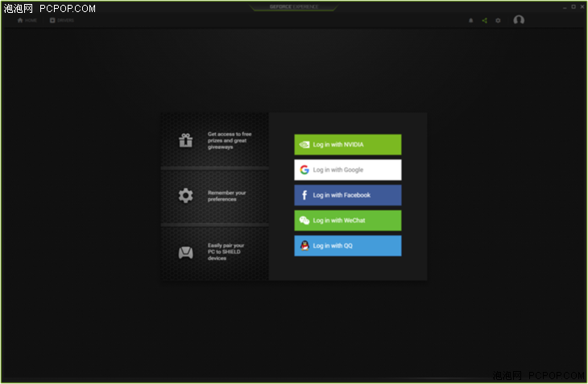The width and height of the screenshot is (588, 384).
Task: Sign in using the WeChat button
Action: click(x=347, y=221)
